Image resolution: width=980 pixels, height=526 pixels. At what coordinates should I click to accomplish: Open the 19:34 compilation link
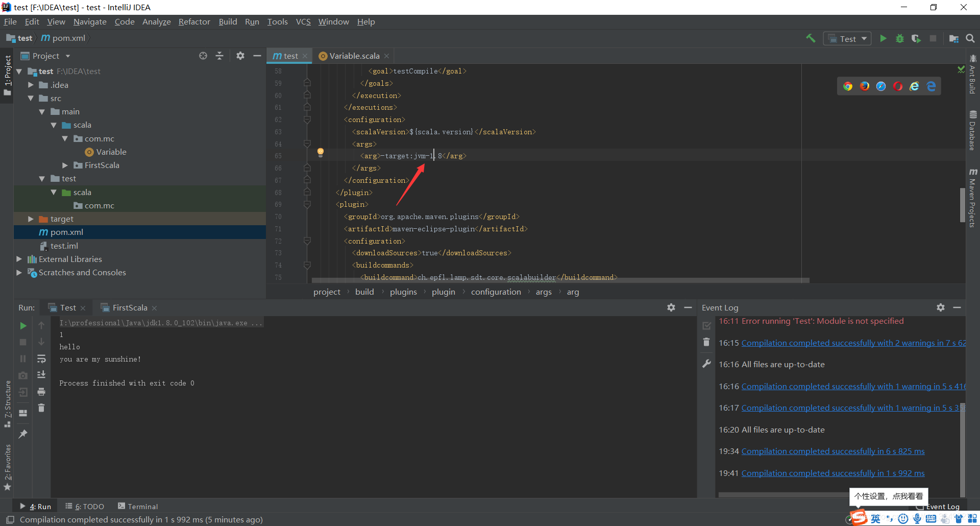click(833, 451)
